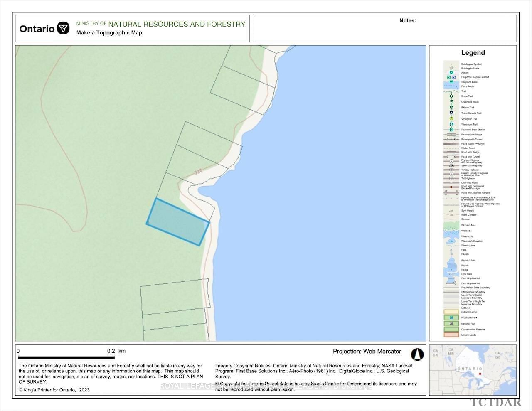The image size is (532, 411).
Task: Click the Airport symbol in legend
Action: pyautogui.click(x=451, y=73)
